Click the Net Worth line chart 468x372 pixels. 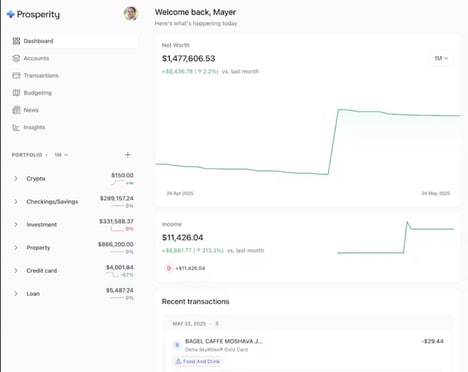coord(308,142)
